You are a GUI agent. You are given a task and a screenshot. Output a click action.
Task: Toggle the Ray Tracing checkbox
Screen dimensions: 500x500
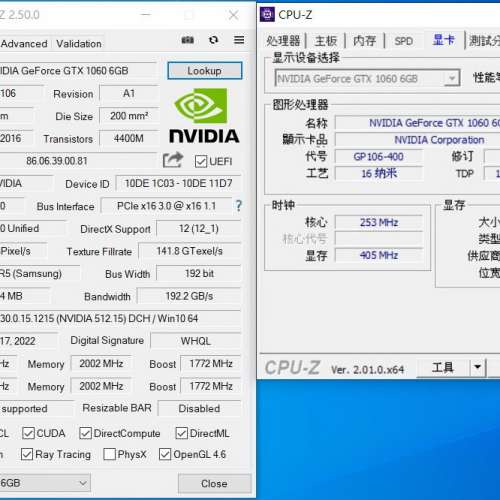coord(27,454)
